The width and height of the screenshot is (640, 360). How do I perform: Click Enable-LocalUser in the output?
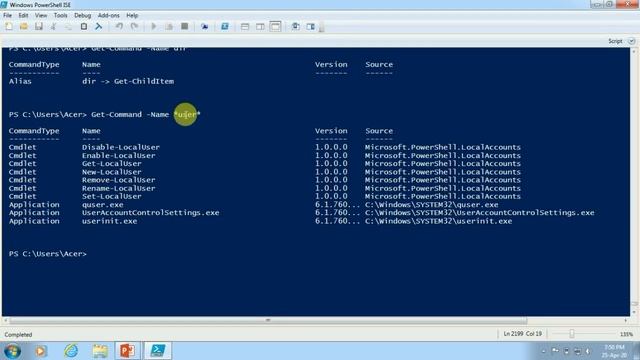point(118,156)
